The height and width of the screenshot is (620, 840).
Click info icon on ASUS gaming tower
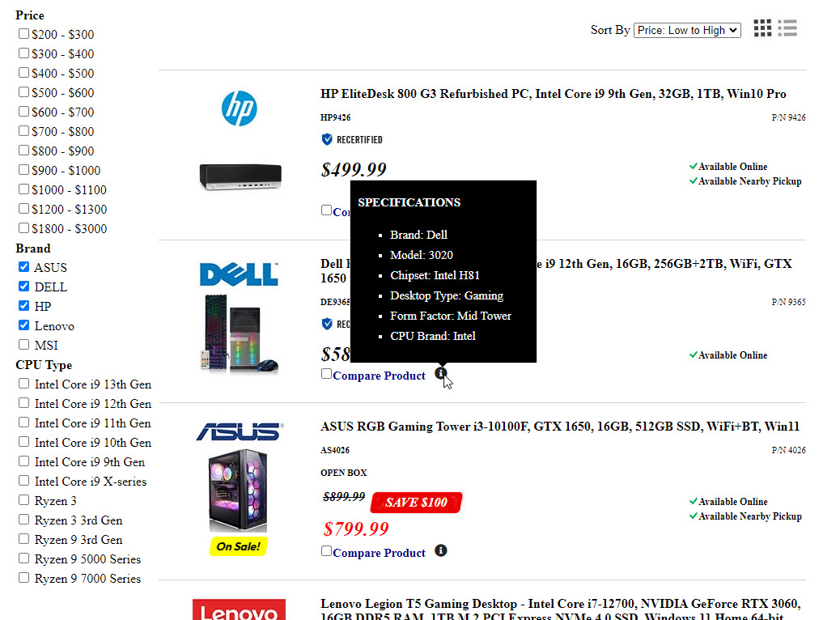coord(440,550)
